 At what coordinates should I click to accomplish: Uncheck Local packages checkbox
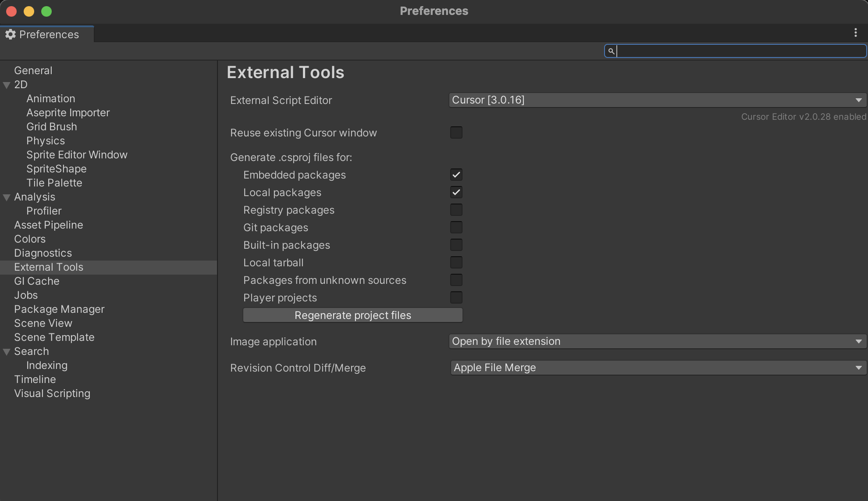point(456,192)
